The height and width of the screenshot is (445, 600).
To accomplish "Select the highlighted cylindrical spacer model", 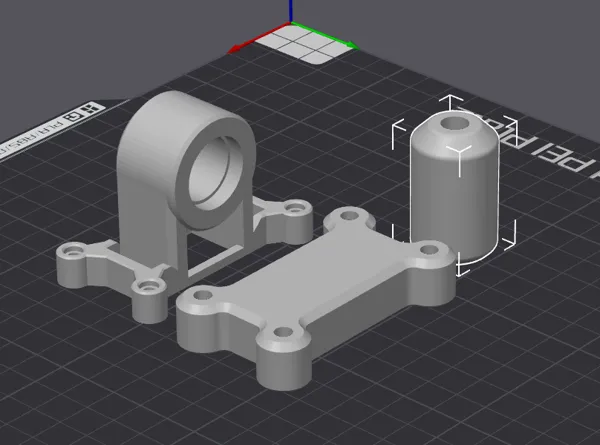I will pyautogui.click(x=455, y=187).
